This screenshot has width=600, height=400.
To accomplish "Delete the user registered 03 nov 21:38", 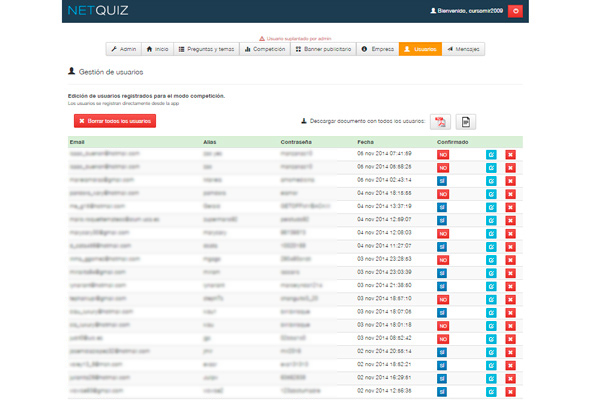I will click(x=510, y=286).
